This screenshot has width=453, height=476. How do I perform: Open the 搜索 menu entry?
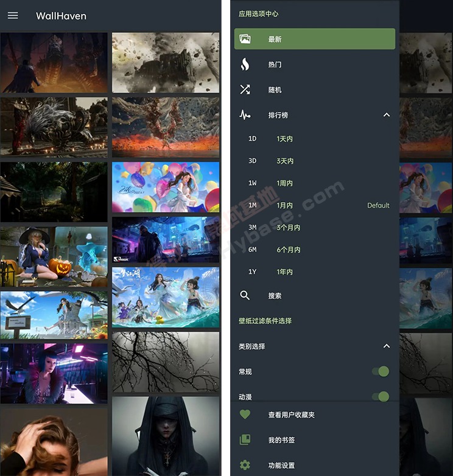click(x=315, y=295)
